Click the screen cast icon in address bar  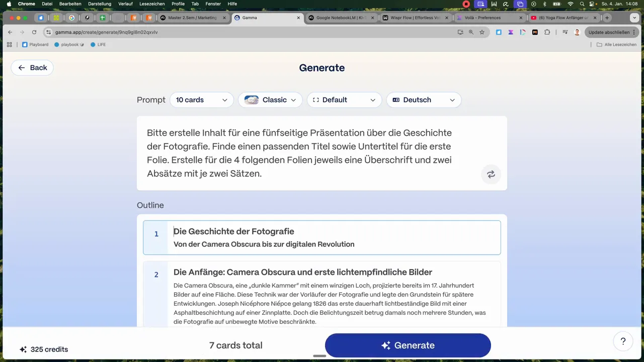(x=460, y=32)
